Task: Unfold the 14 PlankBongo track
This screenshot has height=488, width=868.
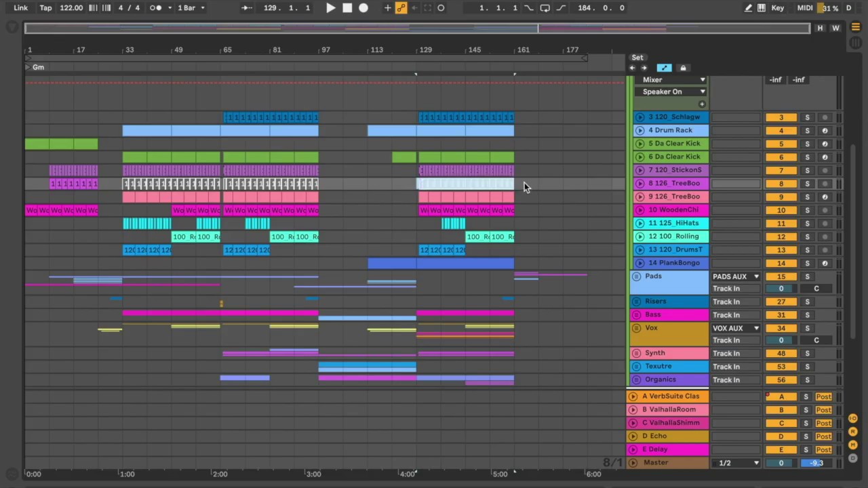Action: 639,263
